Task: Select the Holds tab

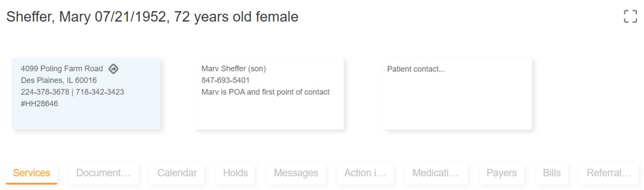Action: point(235,173)
